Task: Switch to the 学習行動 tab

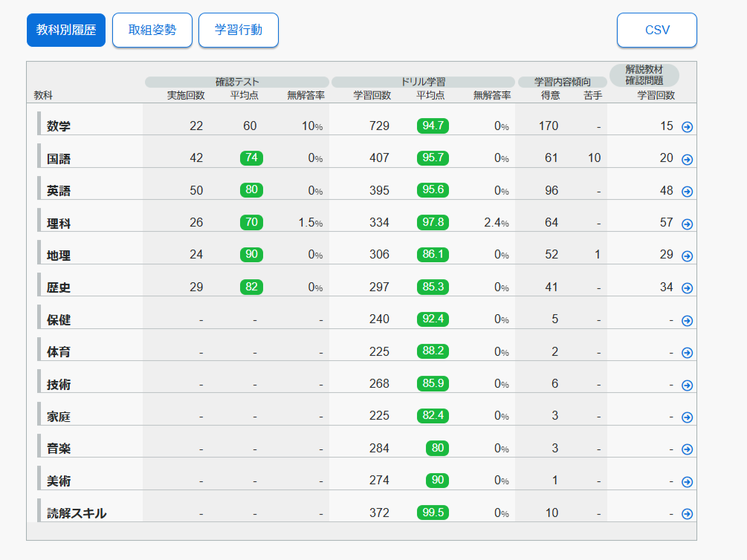Action: 238,30
